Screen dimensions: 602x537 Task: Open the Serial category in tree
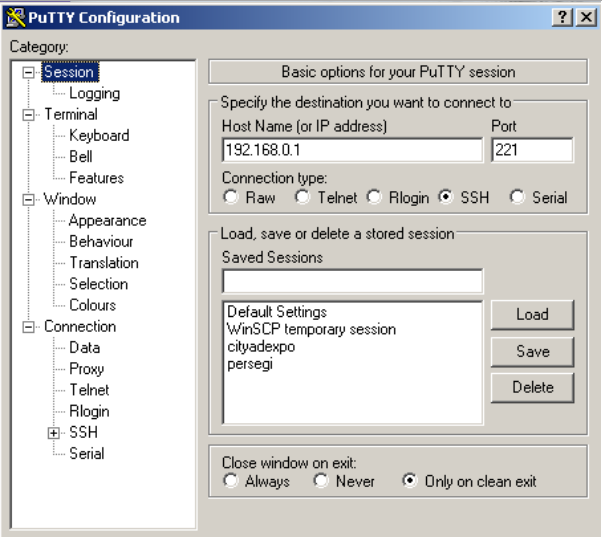[86, 454]
